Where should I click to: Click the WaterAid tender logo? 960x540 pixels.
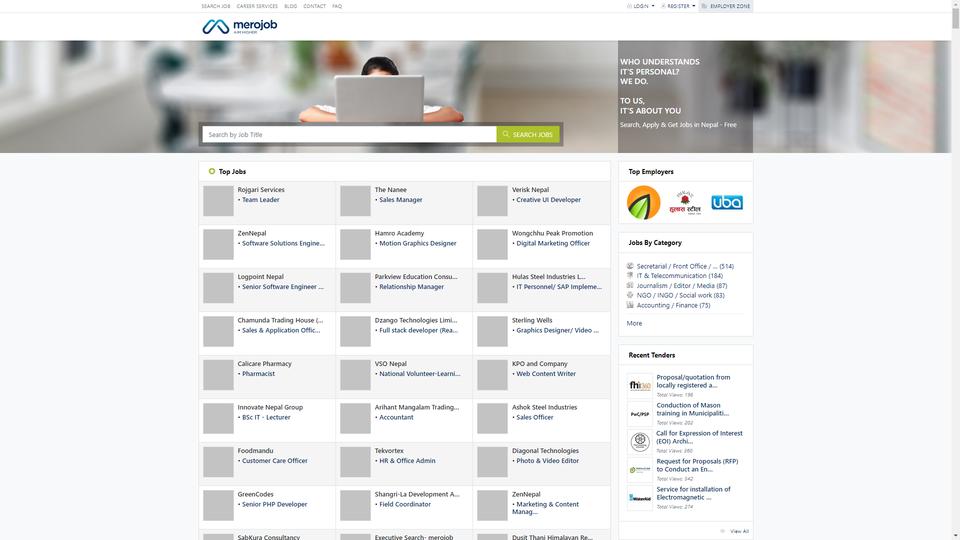coord(640,498)
